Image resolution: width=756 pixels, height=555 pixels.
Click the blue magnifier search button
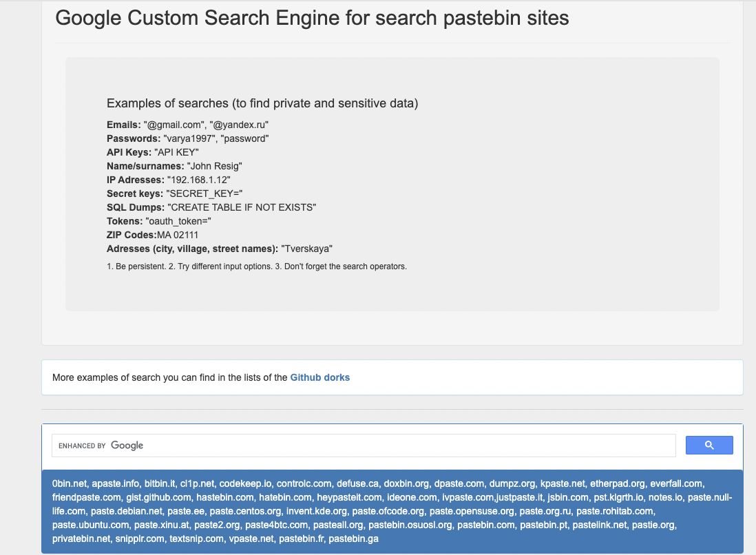[x=709, y=446]
